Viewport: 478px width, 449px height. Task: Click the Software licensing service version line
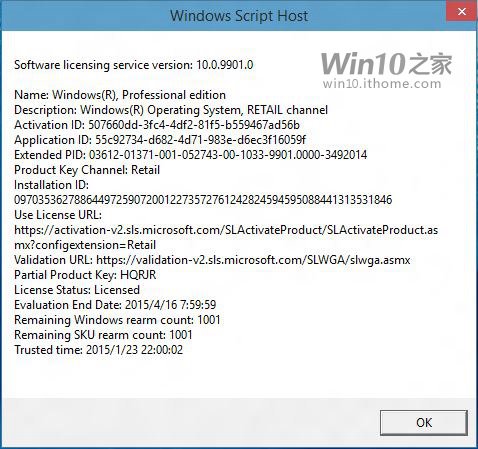[134, 65]
